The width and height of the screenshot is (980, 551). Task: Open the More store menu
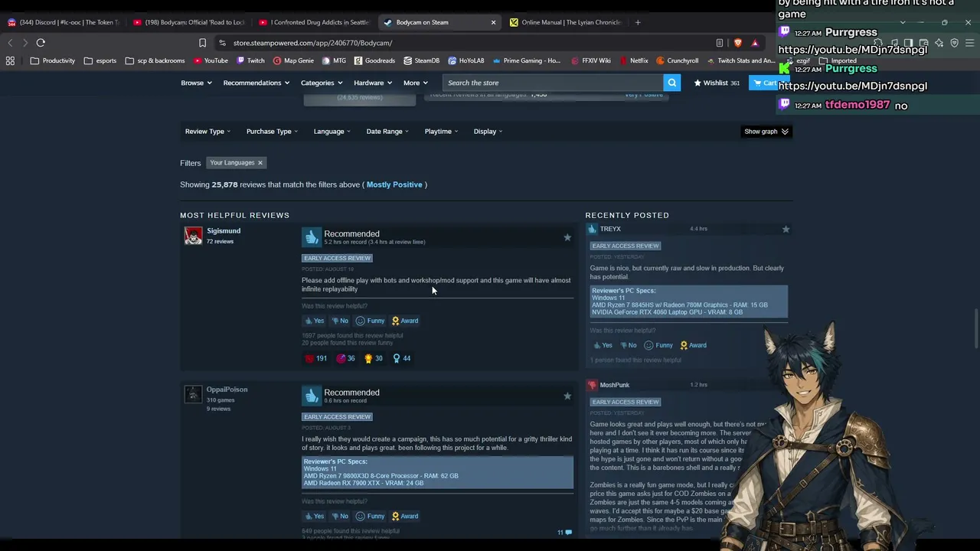416,83
